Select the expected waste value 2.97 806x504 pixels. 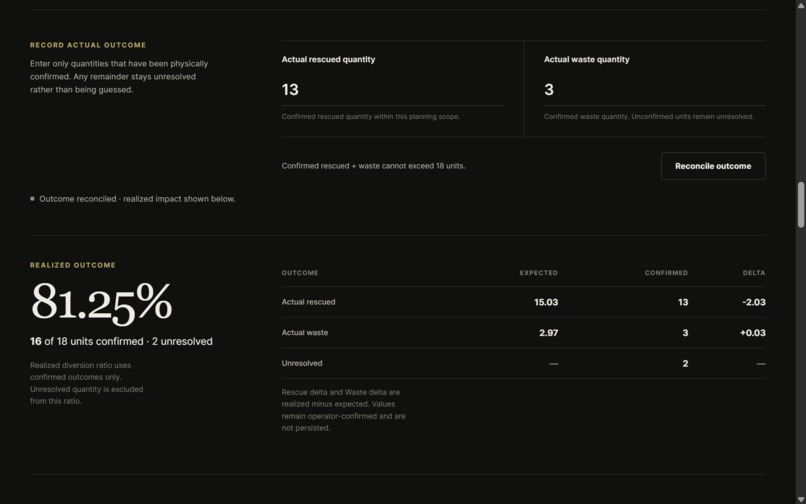(x=548, y=333)
